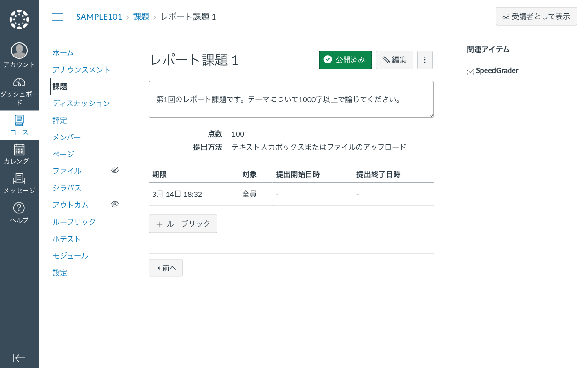The image size is (588, 368).
Task: Click the hamburger icon to hide course navigation
Action: click(57, 17)
